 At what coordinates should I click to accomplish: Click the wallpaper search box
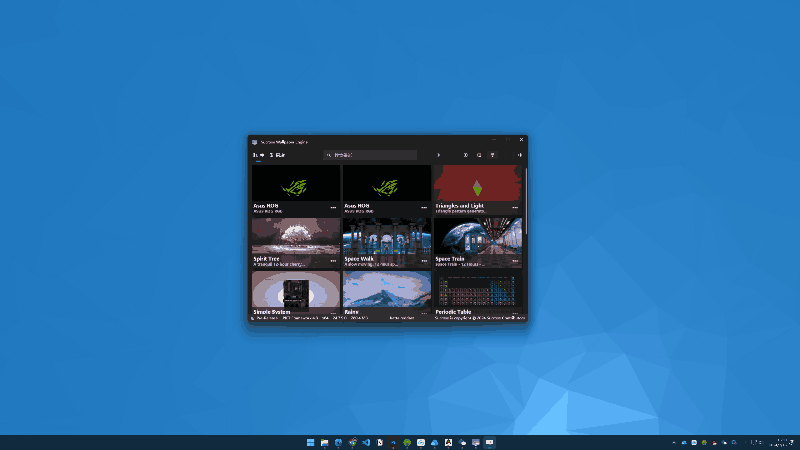click(370, 155)
